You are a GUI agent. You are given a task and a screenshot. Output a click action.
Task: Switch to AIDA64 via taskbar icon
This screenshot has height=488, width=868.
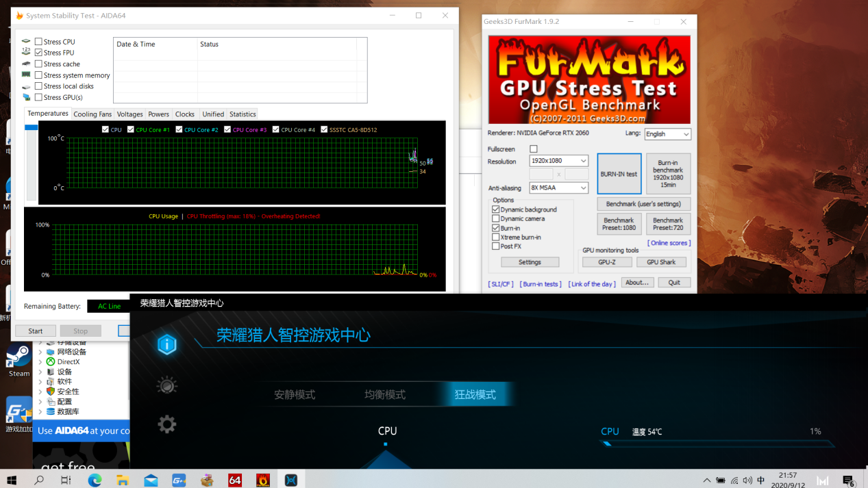[235, 480]
